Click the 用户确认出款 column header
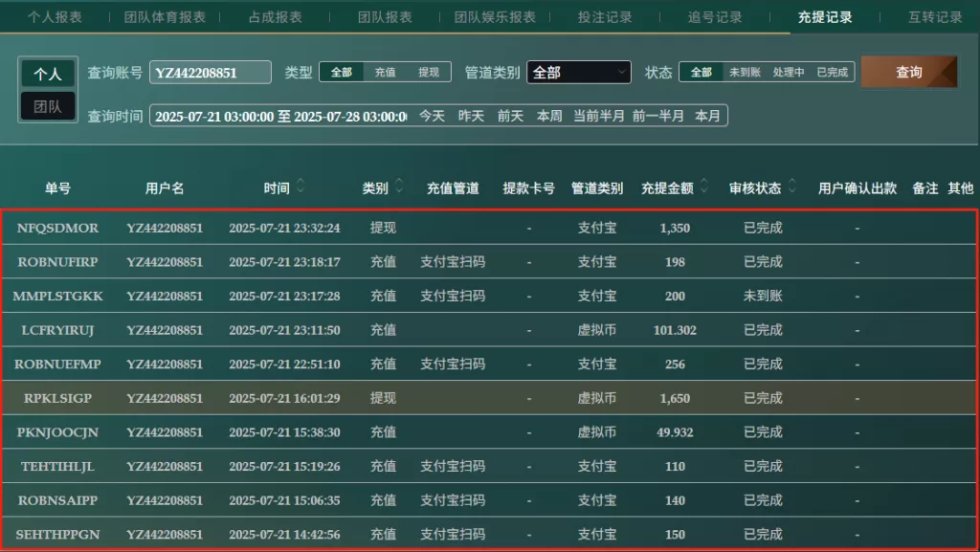This screenshot has width=980, height=552. pyautogui.click(x=857, y=188)
